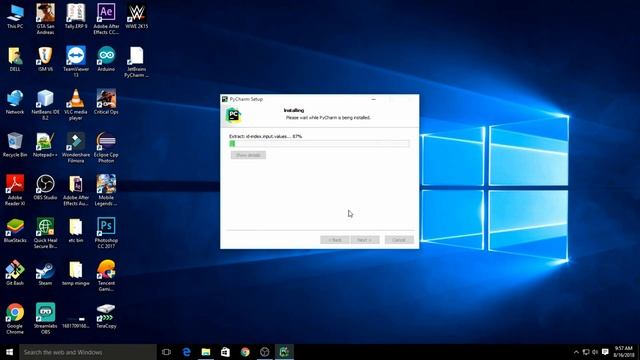This screenshot has height=360, width=640.
Task: Select GTA San Andreas desktop shortcut
Action: pos(45,18)
